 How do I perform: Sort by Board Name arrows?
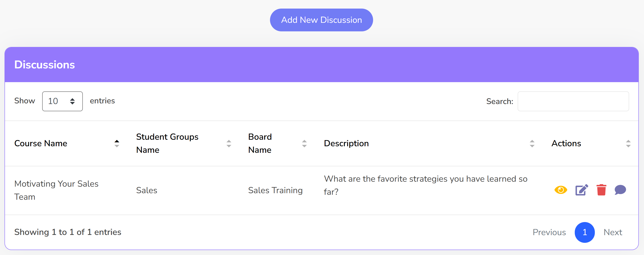click(304, 144)
